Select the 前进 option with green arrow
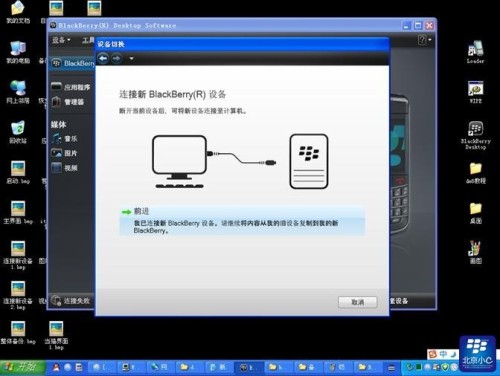The image size is (500, 376). tap(242, 220)
